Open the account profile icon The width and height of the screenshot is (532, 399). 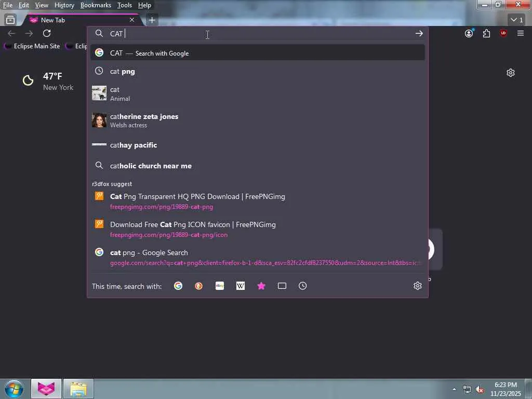coord(469,33)
